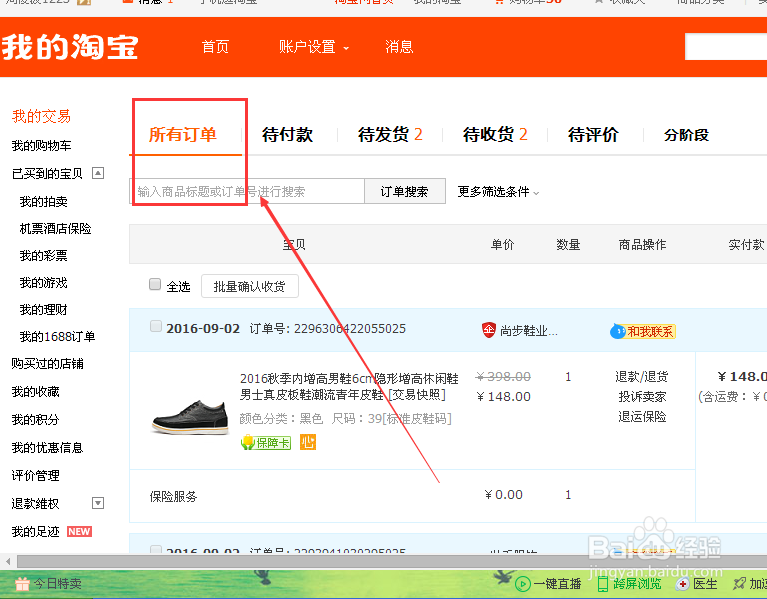Open 我的交易 sidebar heading

coord(42,116)
